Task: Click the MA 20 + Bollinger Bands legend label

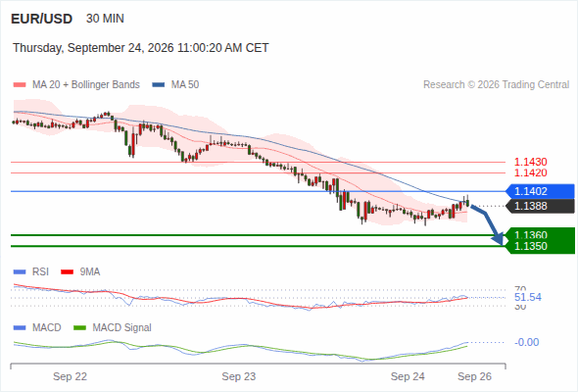Action: point(86,85)
